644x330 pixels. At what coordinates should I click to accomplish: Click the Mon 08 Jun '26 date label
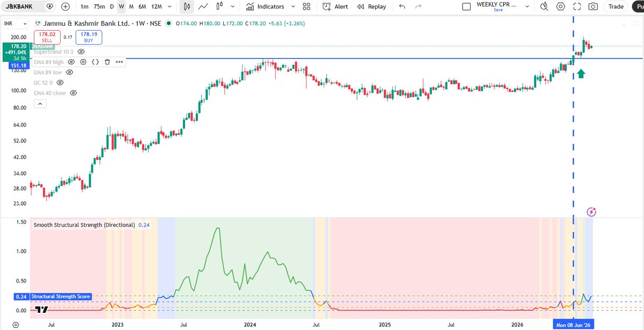tap(574, 325)
